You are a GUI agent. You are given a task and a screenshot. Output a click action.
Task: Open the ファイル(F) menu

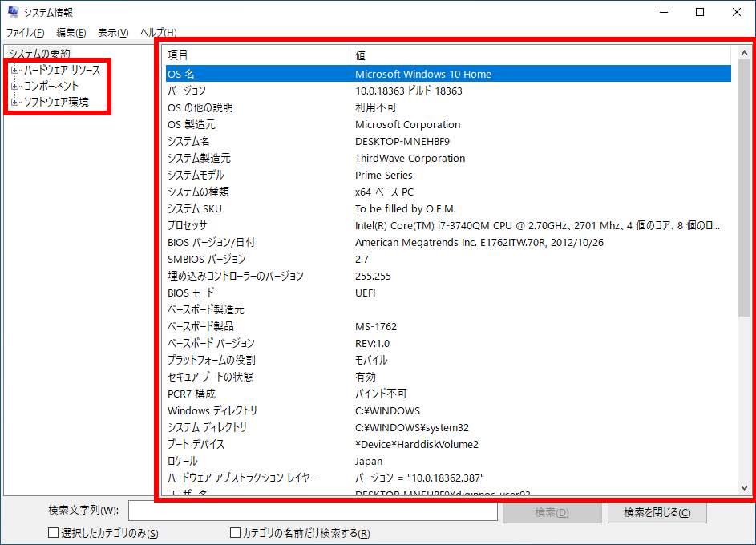click(25, 33)
